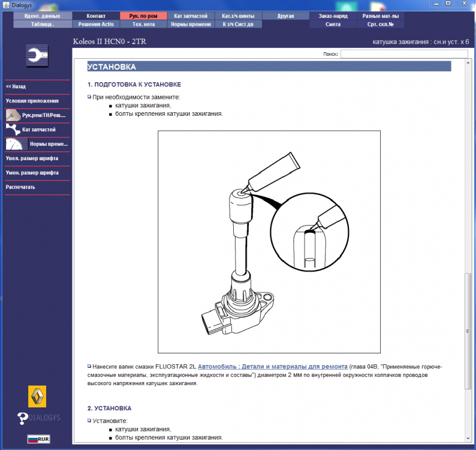Click the Рук.рем/ТН/Реш sidebar icon
Image resolution: width=476 pixels, height=450 pixels.
[x=13, y=115]
